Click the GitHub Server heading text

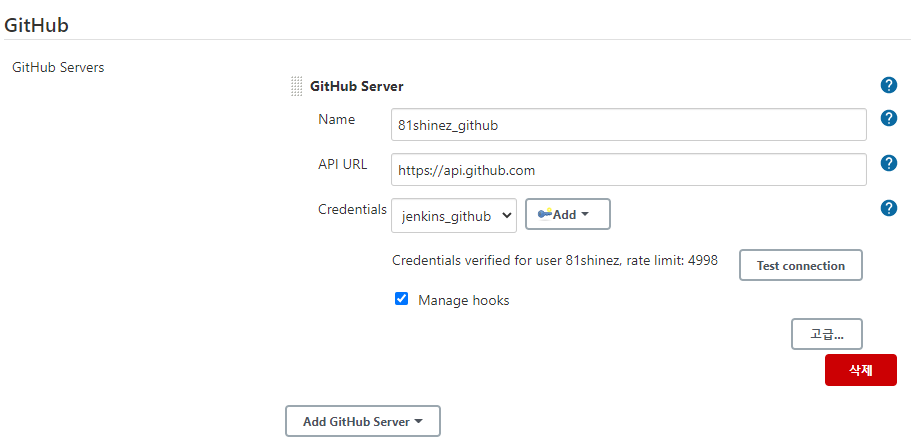[x=357, y=87]
